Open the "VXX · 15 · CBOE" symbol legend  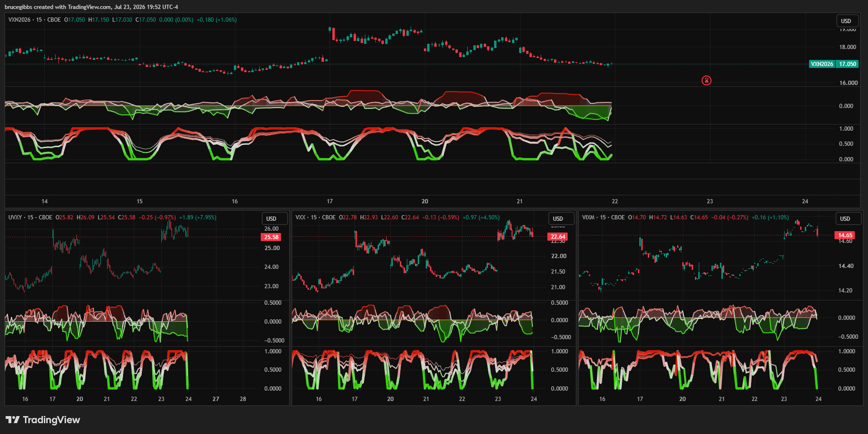315,217
